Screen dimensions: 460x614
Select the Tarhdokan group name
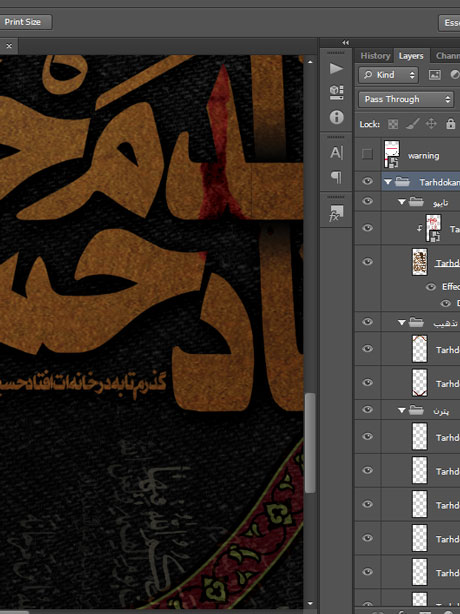(x=439, y=182)
